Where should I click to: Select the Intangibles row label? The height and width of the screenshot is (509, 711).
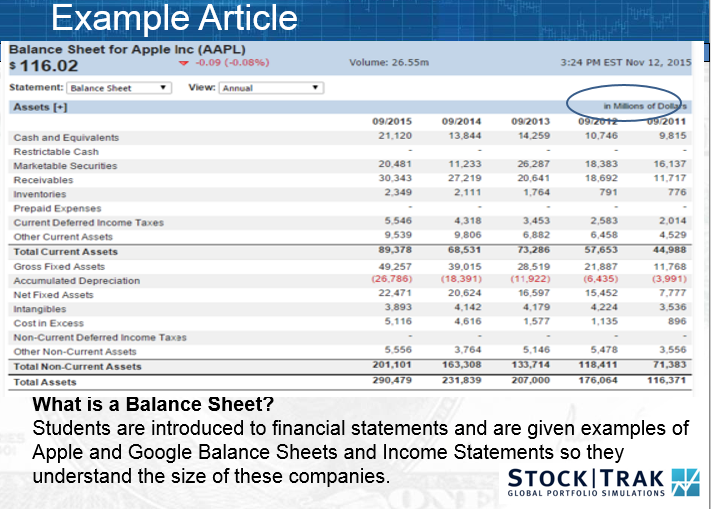pyautogui.click(x=40, y=309)
